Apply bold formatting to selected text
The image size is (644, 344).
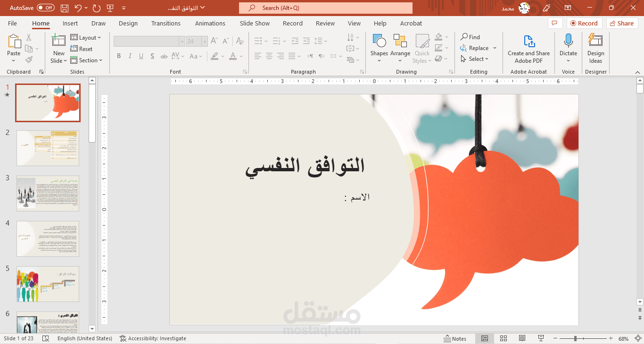(119, 56)
